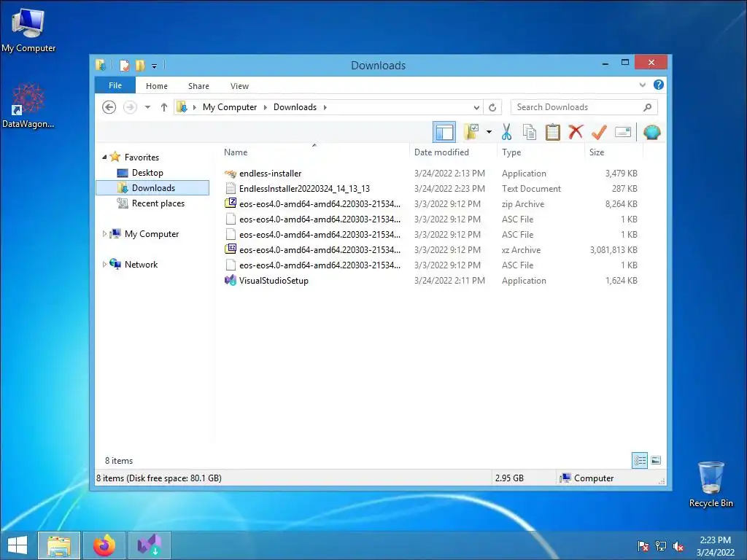Switch to the Share ribbon tab
This screenshot has width=747, height=560.
click(x=198, y=86)
